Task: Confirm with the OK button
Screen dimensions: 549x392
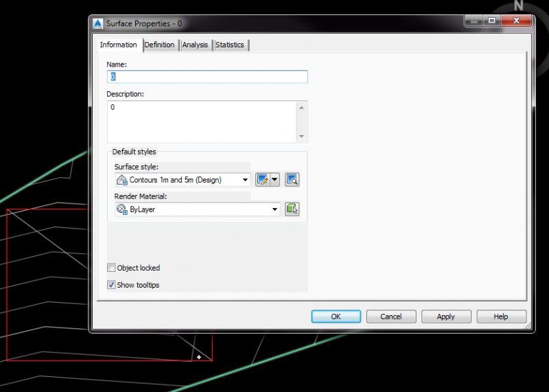Action: click(x=336, y=316)
